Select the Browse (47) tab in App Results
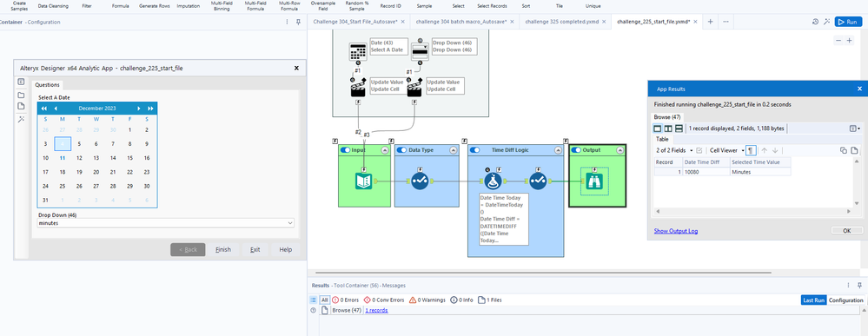Screen dimensions: 868x336 click(667, 117)
